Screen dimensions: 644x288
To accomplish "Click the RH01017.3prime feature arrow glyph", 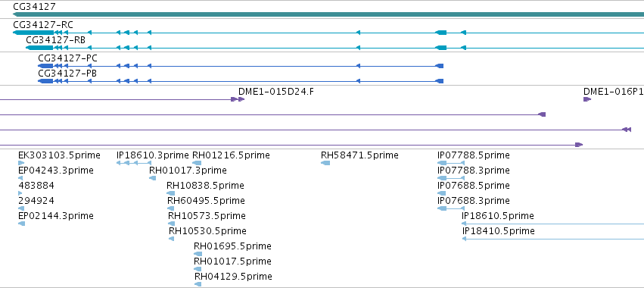I will (152, 178).
